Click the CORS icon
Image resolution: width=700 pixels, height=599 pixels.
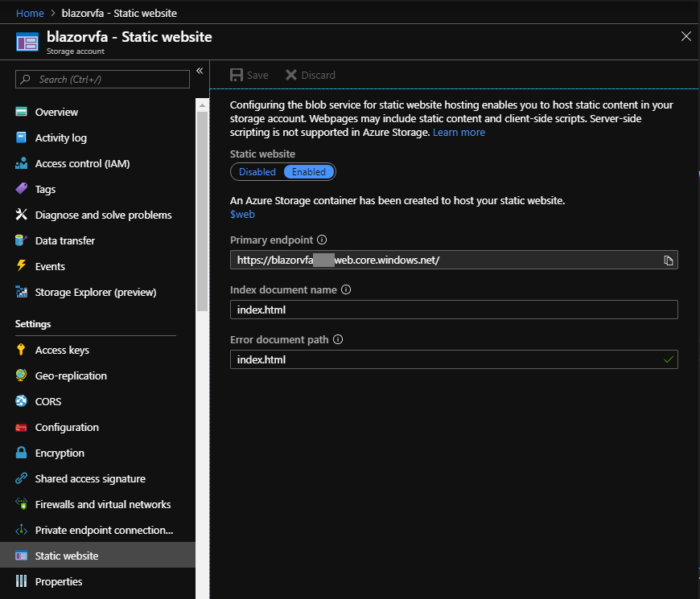coord(21,401)
